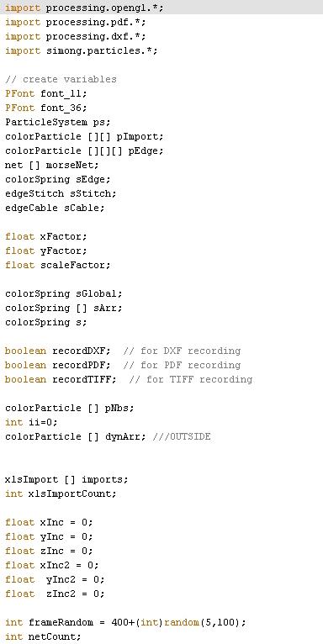Image resolution: width=323 pixels, height=644 pixels.
Task: Click the import processing.opengl line
Action: coord(84,8)
